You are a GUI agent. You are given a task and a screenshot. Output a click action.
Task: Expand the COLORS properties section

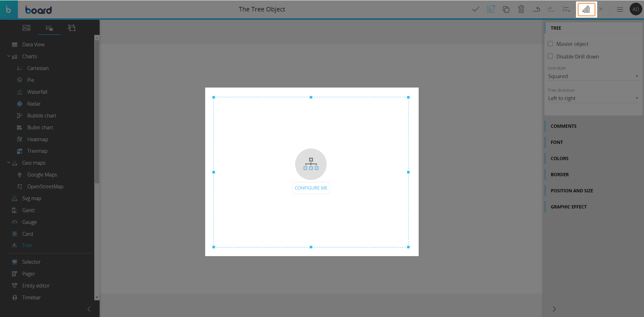coord(559,158)
